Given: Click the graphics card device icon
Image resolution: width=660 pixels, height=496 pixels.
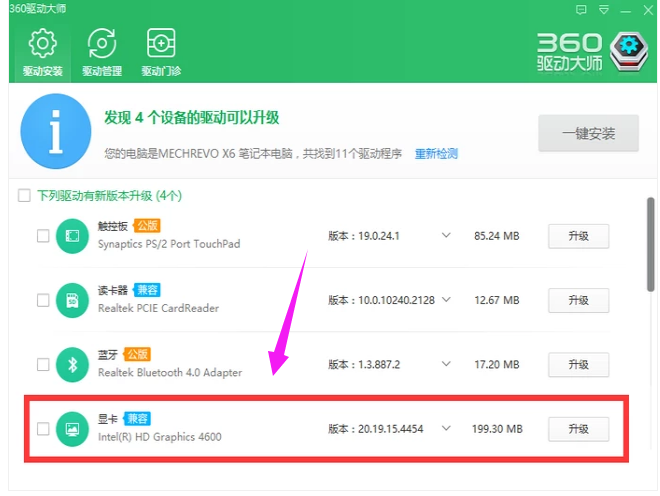Looking at the screenshot, I should 72,429.
